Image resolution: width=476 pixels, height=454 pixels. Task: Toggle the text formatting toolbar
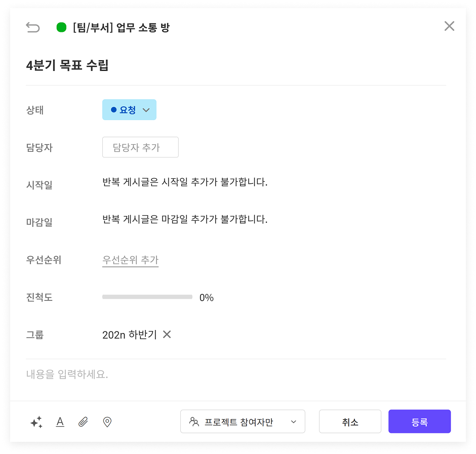click(60, 422)
